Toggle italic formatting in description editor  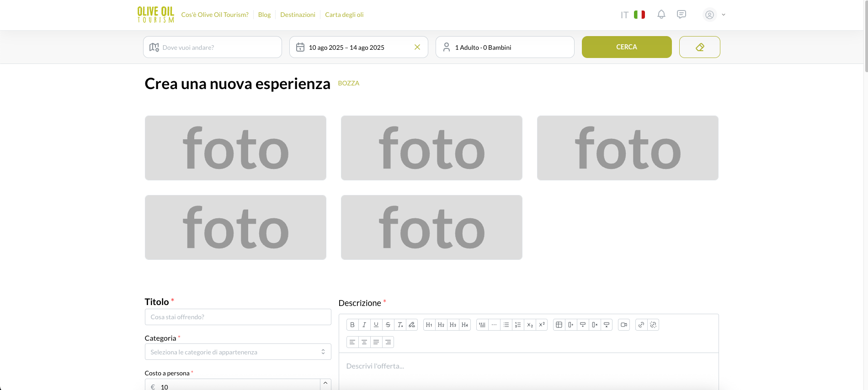(364, 325)
